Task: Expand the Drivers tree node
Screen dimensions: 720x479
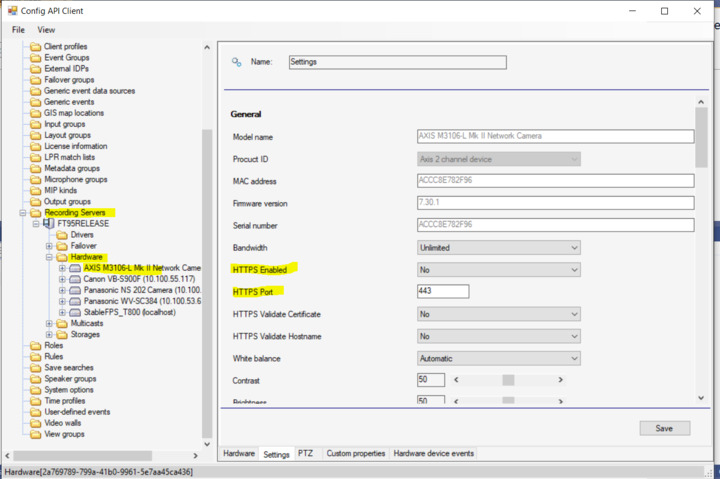Action: pyautogui.click(x=49, y=235)
